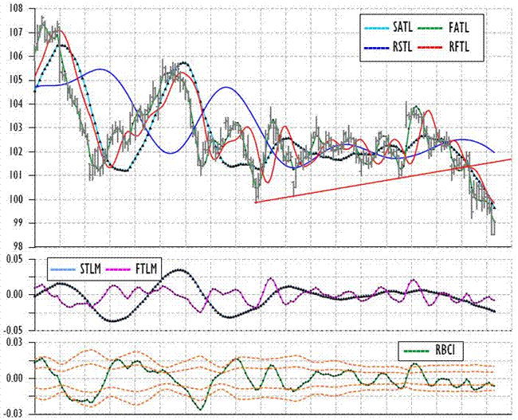Screen dimensions: 518x420
Task: Click the RSTL legend label
Action: coord(402,47)
